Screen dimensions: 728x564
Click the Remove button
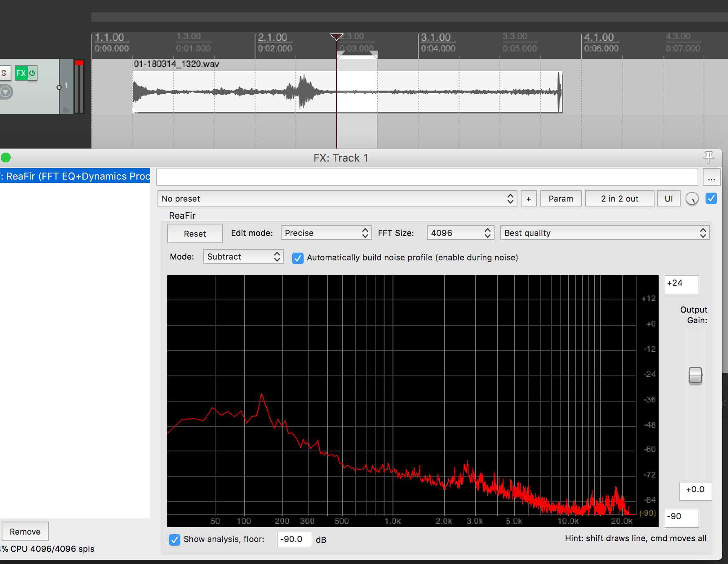click(25, 531)
